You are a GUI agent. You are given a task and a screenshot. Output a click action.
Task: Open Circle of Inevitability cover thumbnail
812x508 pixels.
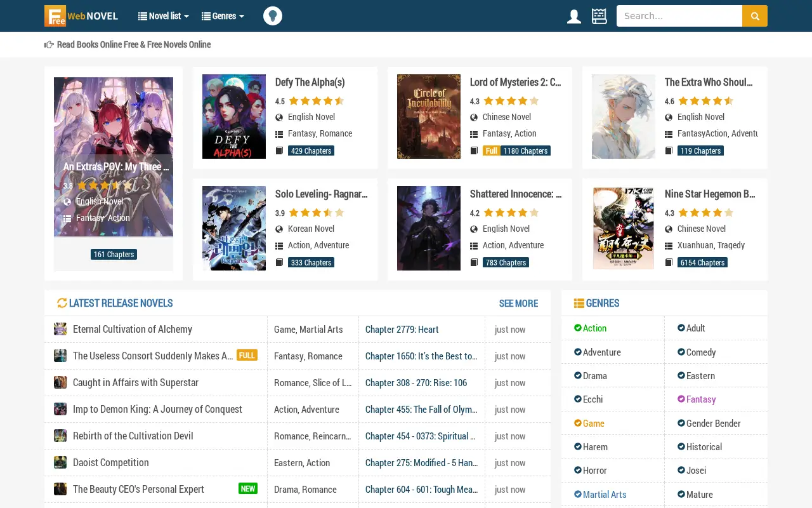point(429,116)
